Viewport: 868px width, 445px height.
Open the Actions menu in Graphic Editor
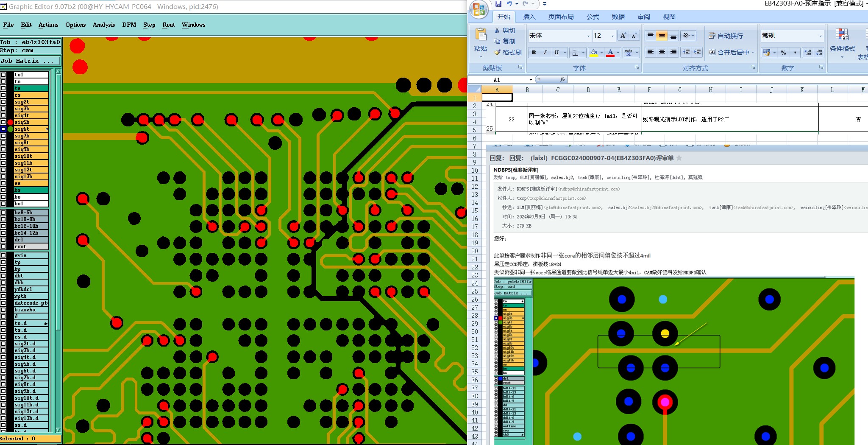click(48, 25)
